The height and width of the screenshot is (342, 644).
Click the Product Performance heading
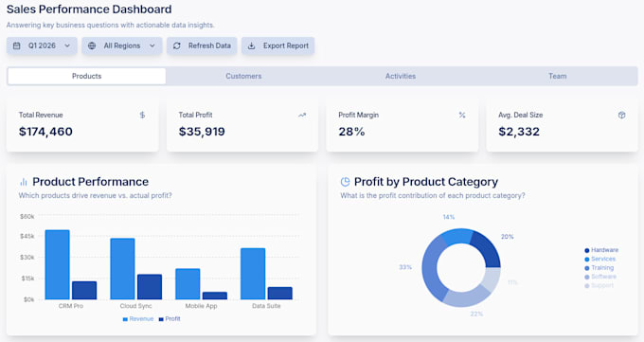(90, 182)
